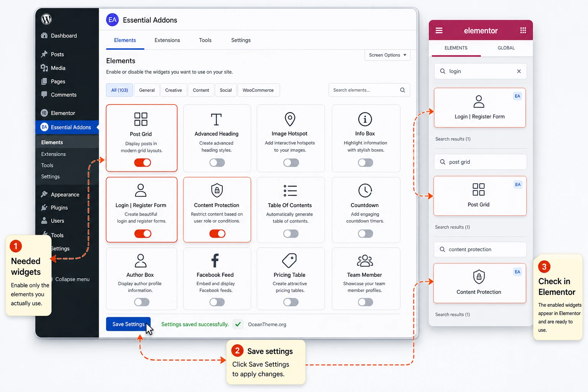Open Essential Addons in sidebar menu
588x392 pixels.
(67, 127)
